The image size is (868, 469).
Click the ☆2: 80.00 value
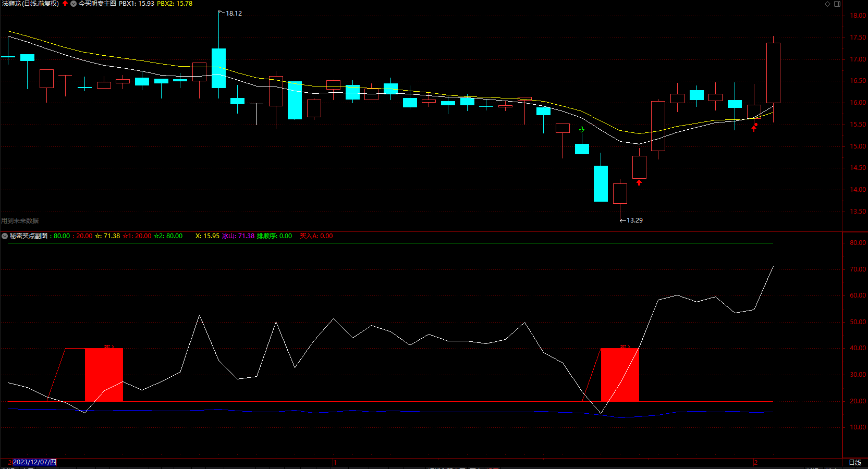coord(168,236)
